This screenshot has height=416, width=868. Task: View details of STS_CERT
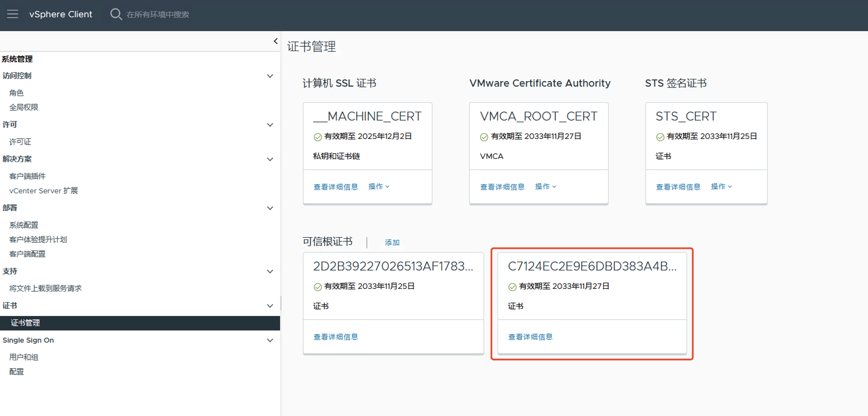point(678,187)
